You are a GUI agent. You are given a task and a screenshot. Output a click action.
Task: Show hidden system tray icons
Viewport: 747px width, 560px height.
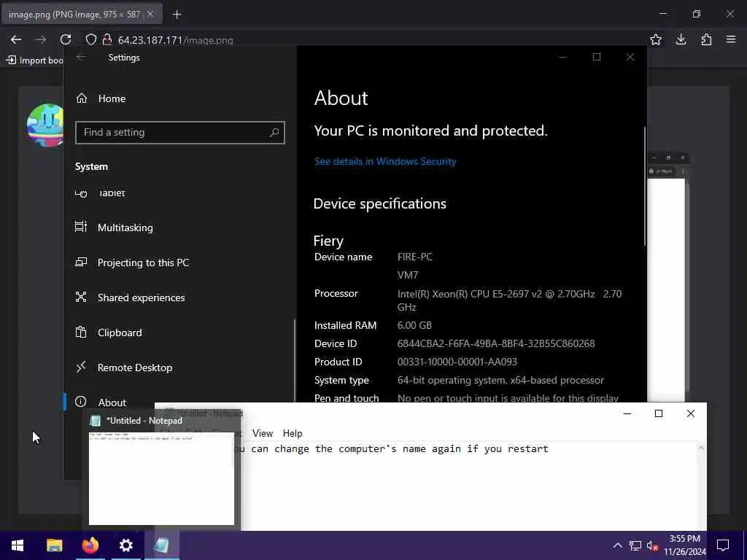pyautogui.click(x=617, y=545)
